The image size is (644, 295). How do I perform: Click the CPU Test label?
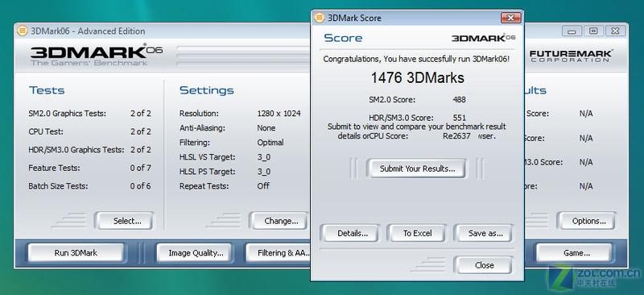coord(46,131)
